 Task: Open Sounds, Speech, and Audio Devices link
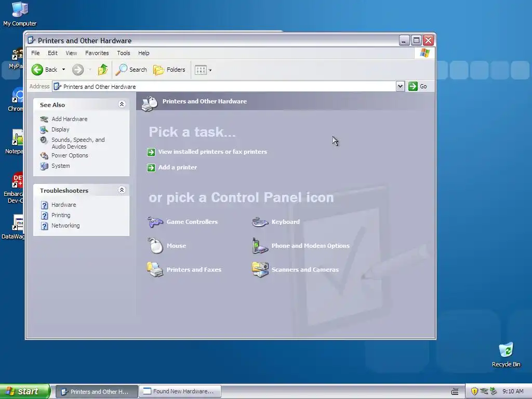[x=78, y=143]
